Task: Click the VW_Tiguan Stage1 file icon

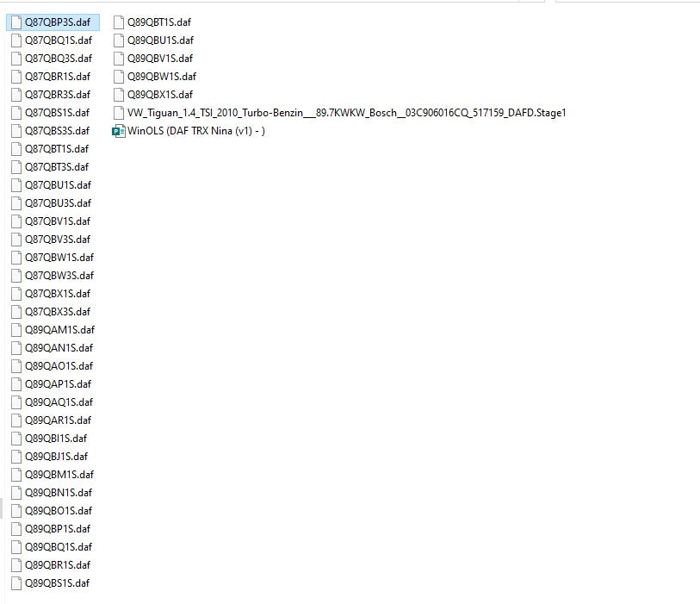Action: point(119,113)
